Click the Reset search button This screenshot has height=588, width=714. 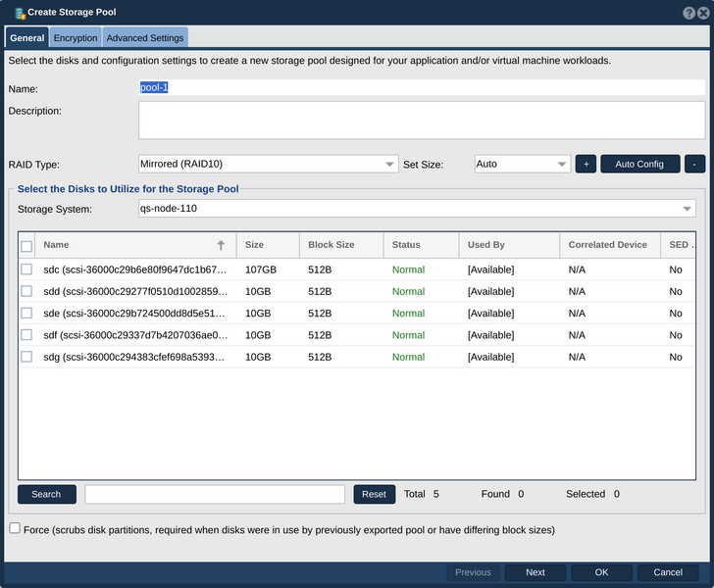(374, 494)
